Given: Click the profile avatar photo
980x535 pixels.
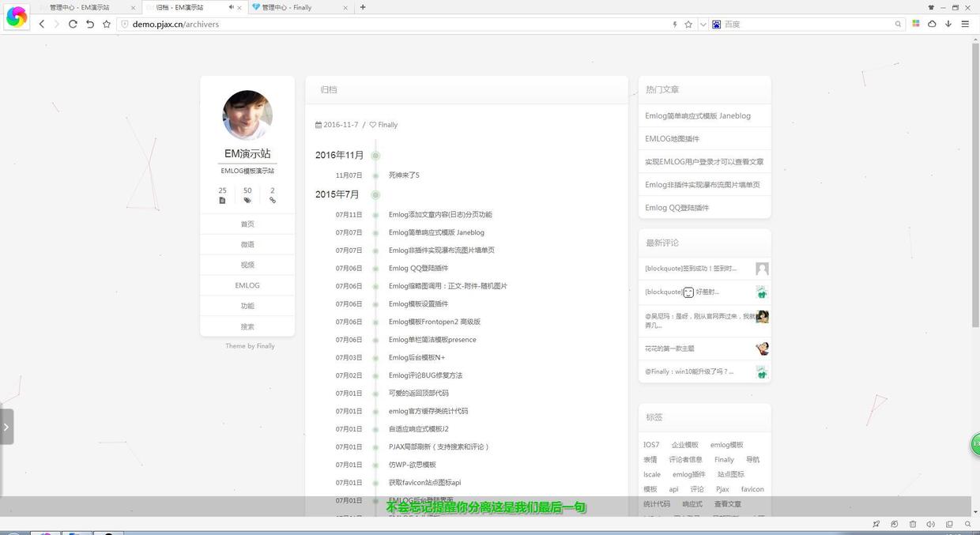Looking at the screenshot, I should [247, 115].
